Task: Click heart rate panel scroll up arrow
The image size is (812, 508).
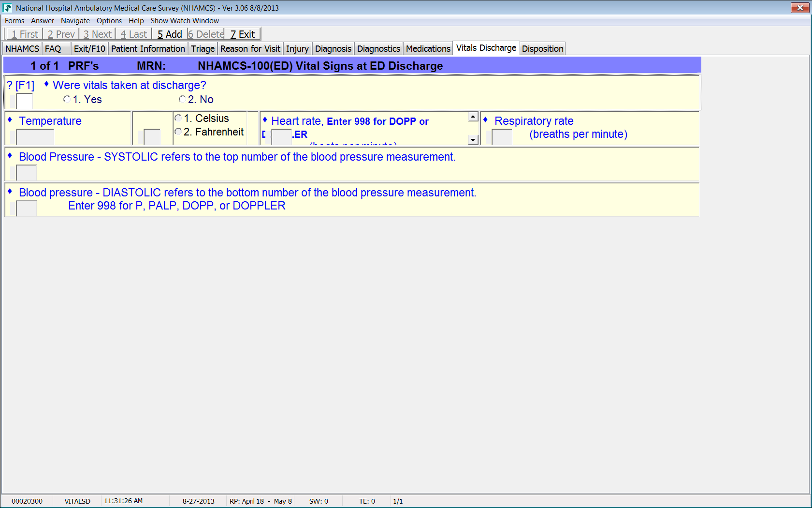Action: pyautogui.click(x=473, y=117)
